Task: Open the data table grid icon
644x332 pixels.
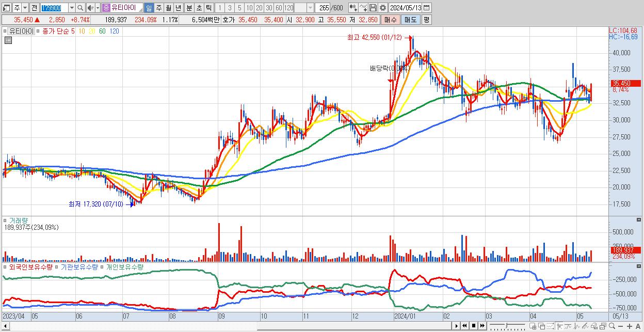Action: click(8, 41)
